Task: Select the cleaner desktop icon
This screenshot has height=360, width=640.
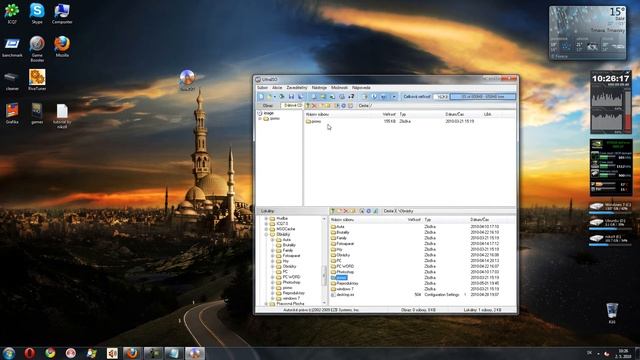Action: tap(12, 80)
